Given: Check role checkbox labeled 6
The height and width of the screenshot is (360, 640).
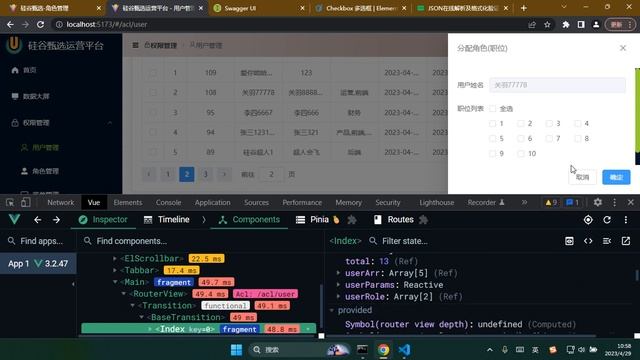Looking at the screenshot, I should (521, 138).
